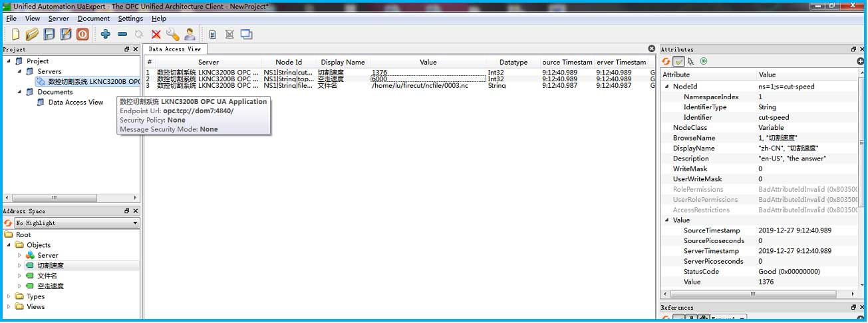This screenshot has width=868, height=323.
Task: Select 文件名 node in Address Space
Action: 47,276
